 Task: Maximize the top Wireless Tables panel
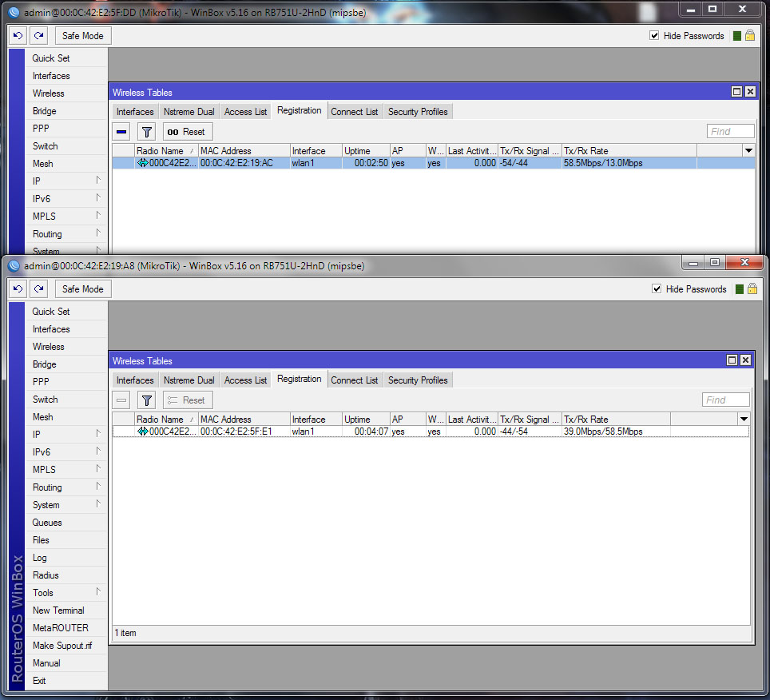736,91
